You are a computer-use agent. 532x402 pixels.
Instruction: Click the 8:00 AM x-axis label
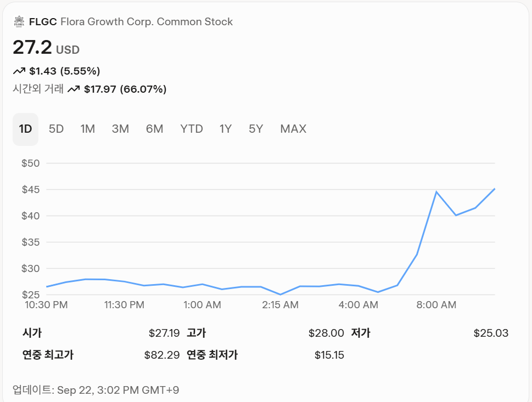[436, 305]
